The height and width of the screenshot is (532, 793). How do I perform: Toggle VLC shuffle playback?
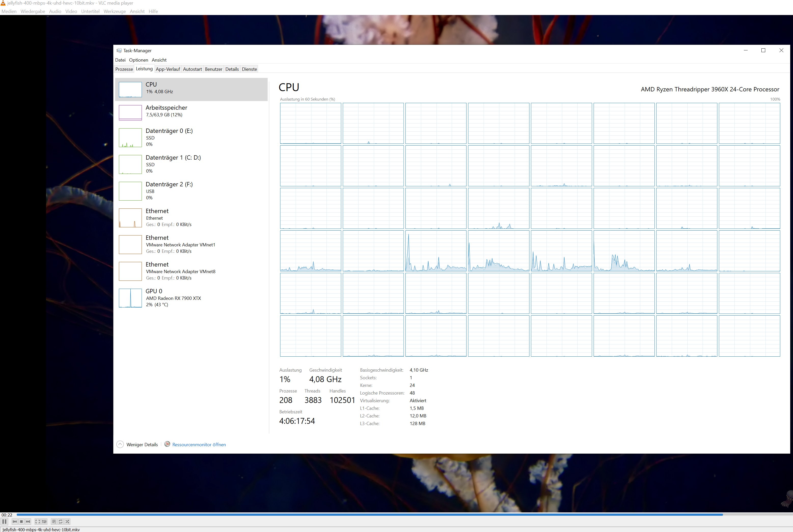click(67, 522)
